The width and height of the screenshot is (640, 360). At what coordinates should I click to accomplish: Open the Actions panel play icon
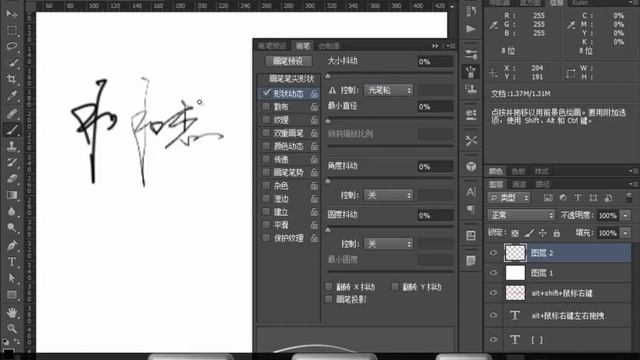click(471, 29)
